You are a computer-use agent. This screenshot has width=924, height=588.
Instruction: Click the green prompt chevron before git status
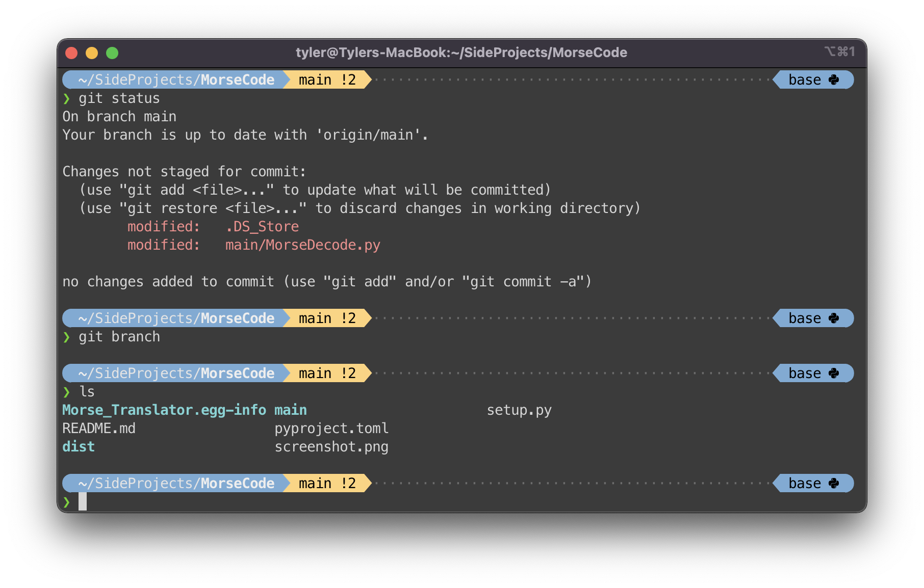tap(66, 98)
